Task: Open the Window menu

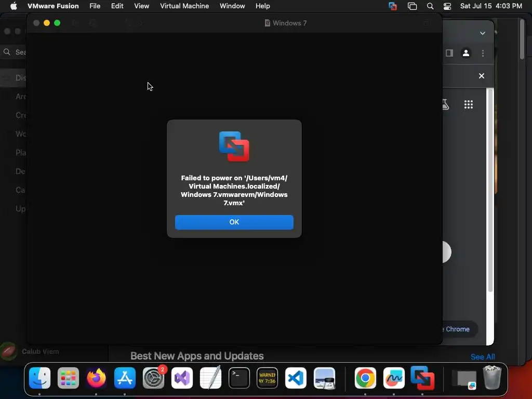Action: pos(232,6)
